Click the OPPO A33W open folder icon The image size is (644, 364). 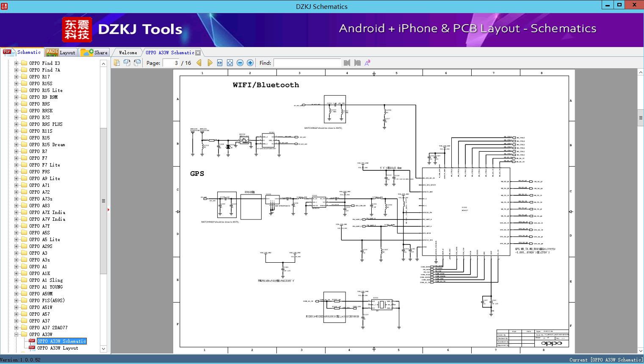tap(24, 334)
